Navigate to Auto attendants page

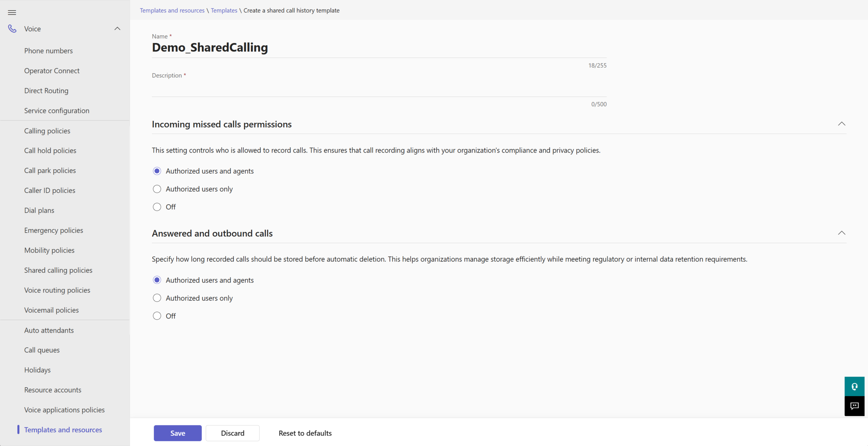coord(49,330)
